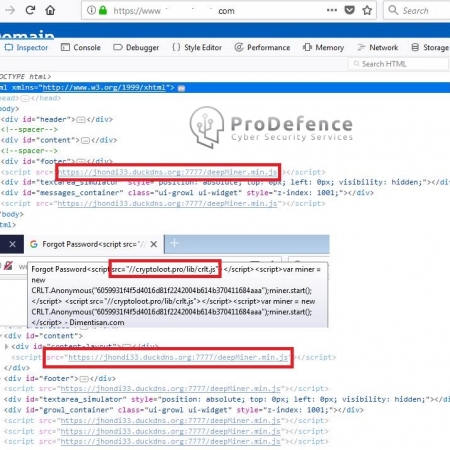Screen dimensions: 450x450
Task: Open site information circle-i icon
Action: pyautogui.click(x=91, y=10)
